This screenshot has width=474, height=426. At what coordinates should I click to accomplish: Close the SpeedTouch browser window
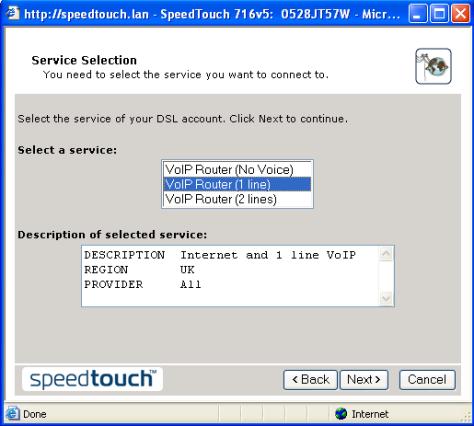click(x=460, y=14)
